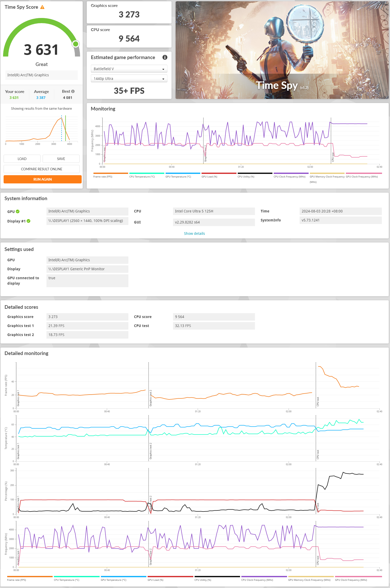Click the Graphics score value 3 273 card
Viewport: 390px width, 588px height.
[129, 12]
